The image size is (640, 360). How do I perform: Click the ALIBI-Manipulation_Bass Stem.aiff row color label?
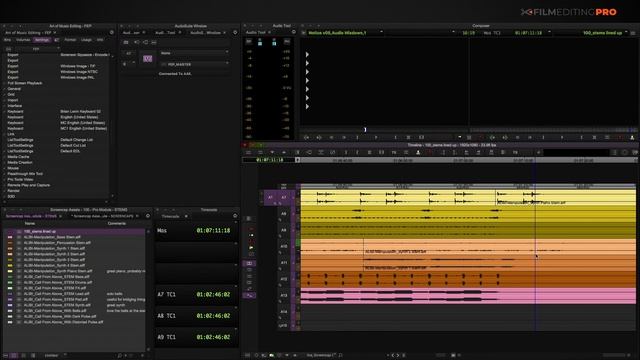pos(10,237)
